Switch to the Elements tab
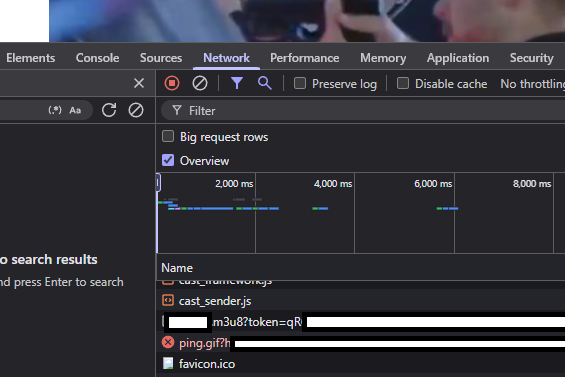The image size is (565, 377). [x=31, y=58]
